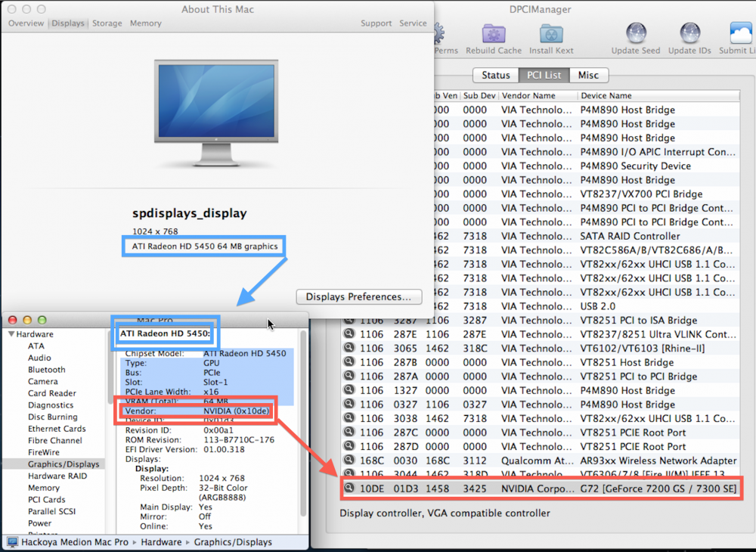The width and height of the screenshot is (756, 552).
Task: Click lookup icon in 287D PCIE Root Port row
Action: coord(349,445)
